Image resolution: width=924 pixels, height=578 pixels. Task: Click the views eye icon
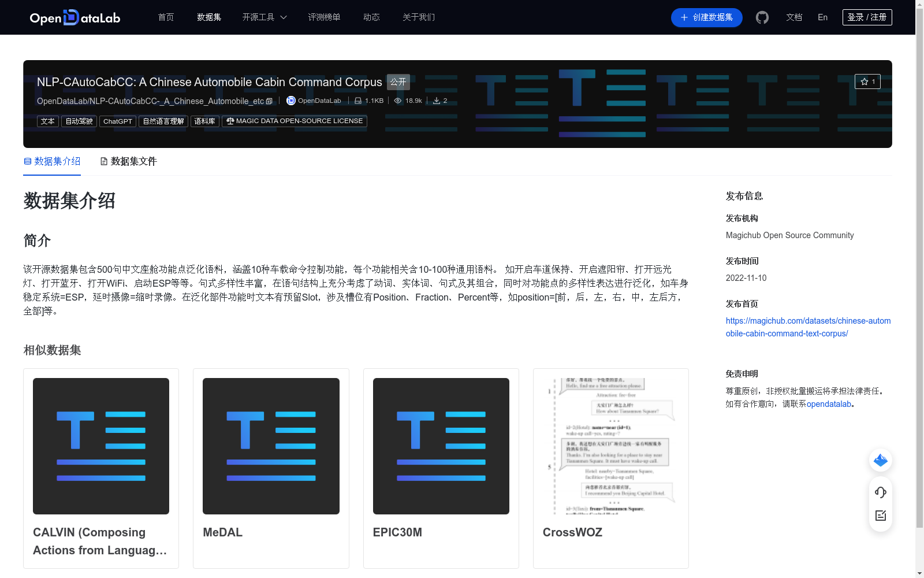[x=398, y=101]
